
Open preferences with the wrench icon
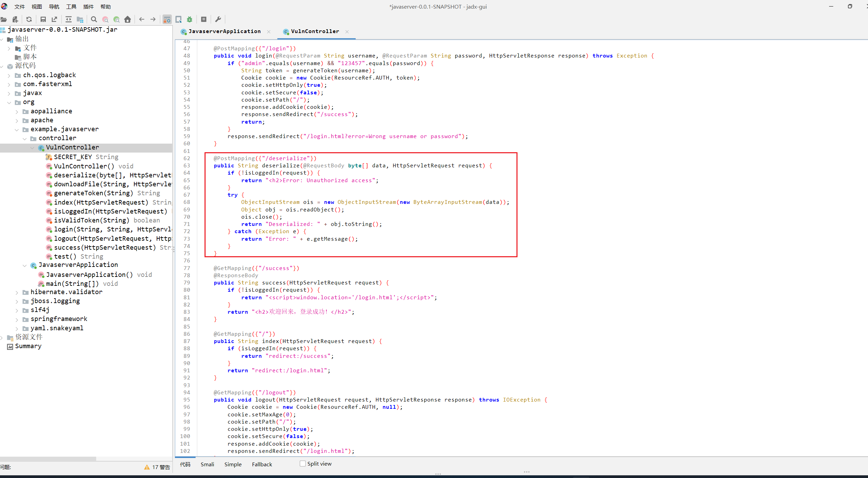point(218,20)
